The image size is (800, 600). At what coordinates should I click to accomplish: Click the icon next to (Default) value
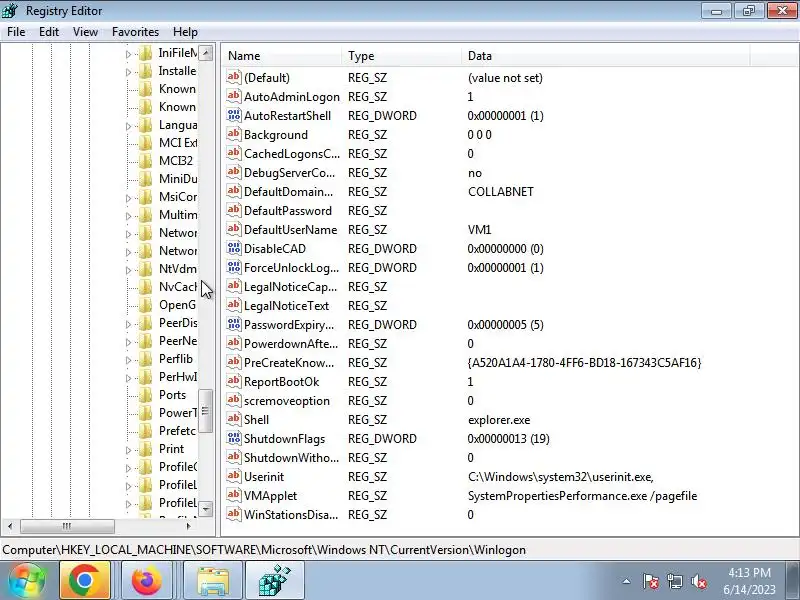click(x=234, y=77)
